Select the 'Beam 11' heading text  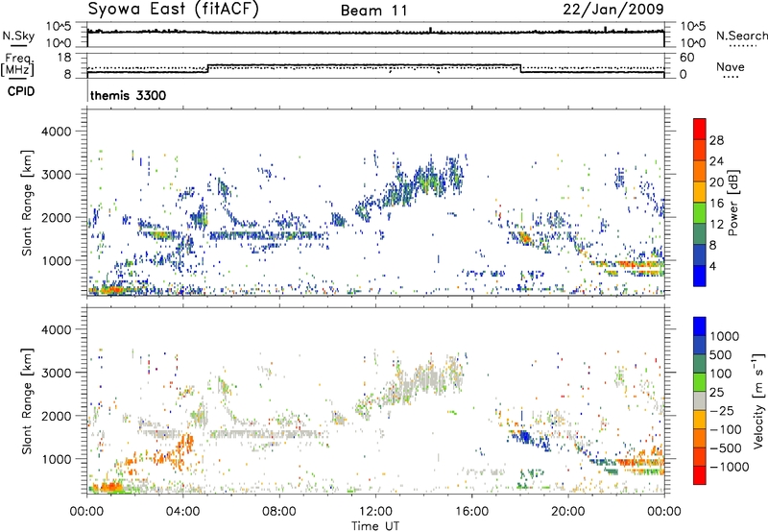[374, 11]
